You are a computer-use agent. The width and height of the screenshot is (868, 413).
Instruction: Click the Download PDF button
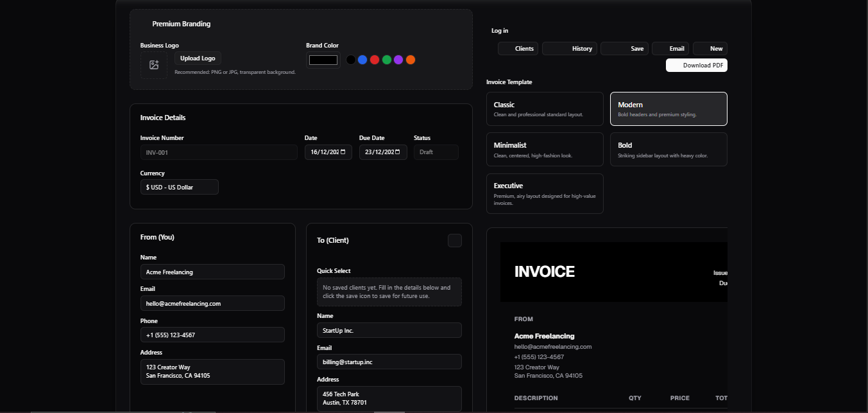[696, 65]
